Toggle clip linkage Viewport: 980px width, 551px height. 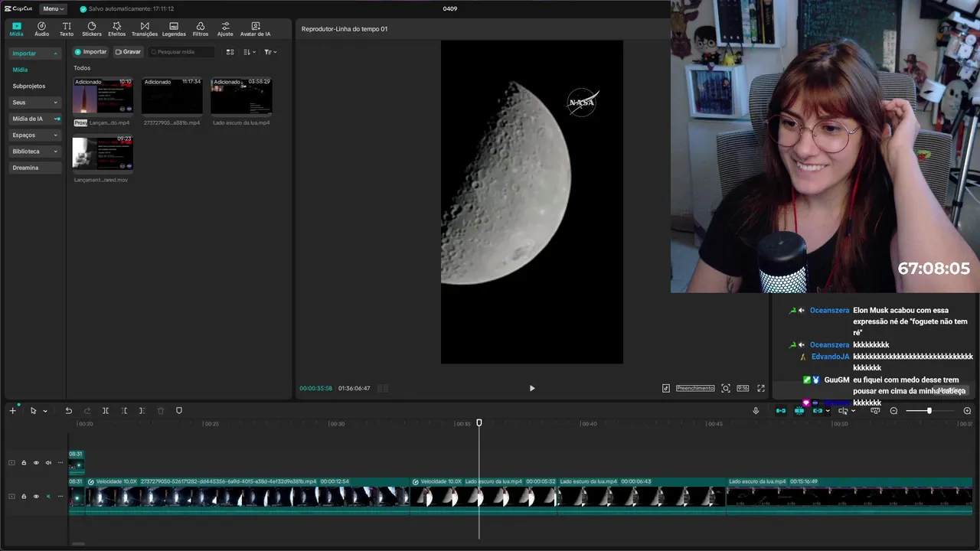point(818,411)
